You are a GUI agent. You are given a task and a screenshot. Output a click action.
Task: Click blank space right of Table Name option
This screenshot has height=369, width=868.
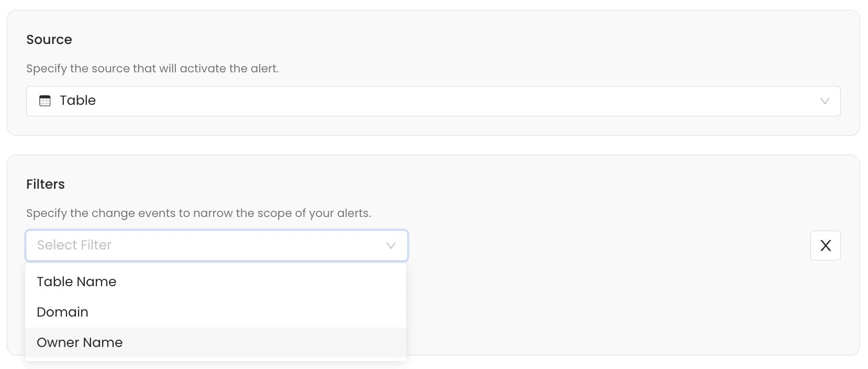pyautogui.click(x=262, y=282)
